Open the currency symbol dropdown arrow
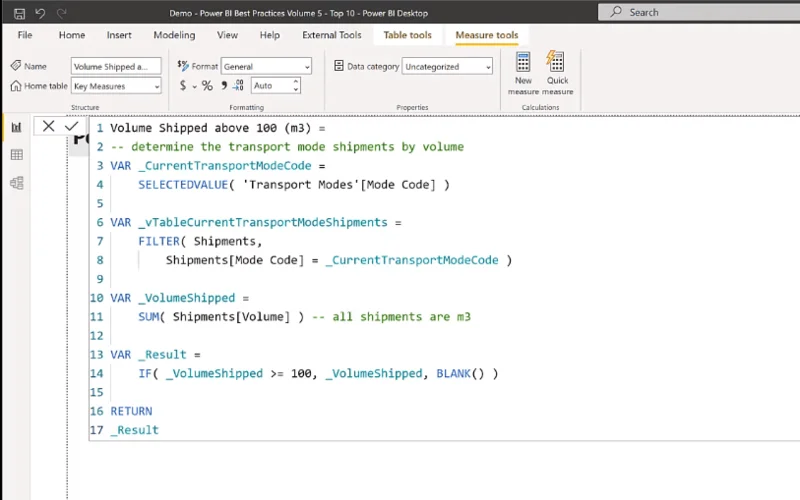This screenshot has width=800, height=500. (194, 87)
